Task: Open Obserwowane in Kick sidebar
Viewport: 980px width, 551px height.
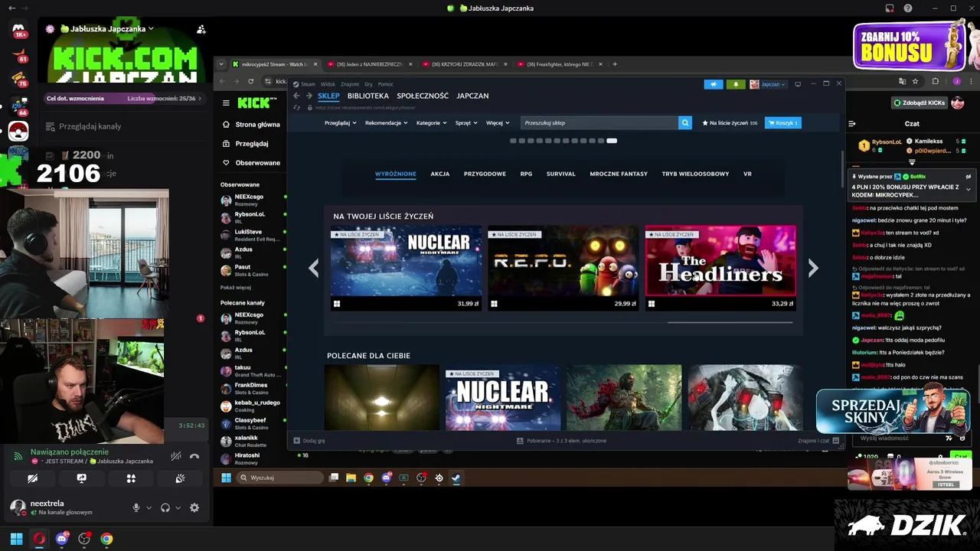Action: (251, 162)
